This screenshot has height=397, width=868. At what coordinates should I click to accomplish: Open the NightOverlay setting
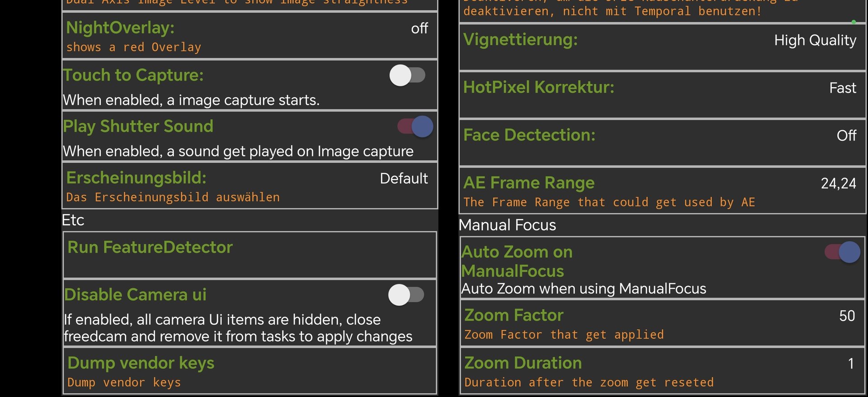tap(250, 36)
